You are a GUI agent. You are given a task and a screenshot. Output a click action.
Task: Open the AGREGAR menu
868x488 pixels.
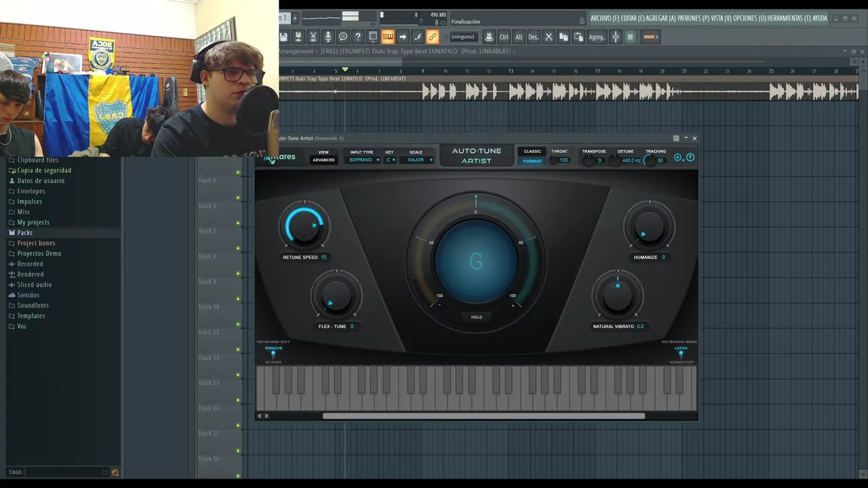662,18
